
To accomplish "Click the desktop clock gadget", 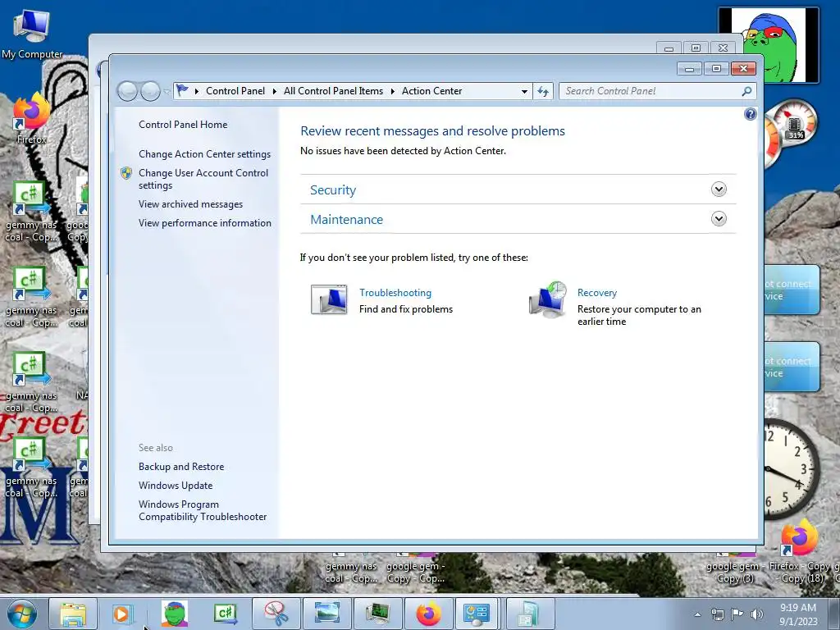I will tap(792, 469).
